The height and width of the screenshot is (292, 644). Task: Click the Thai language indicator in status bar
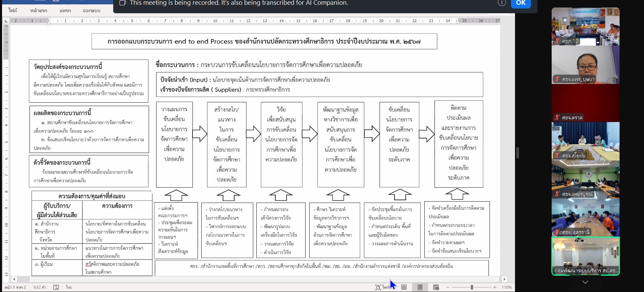coord(69,287)
